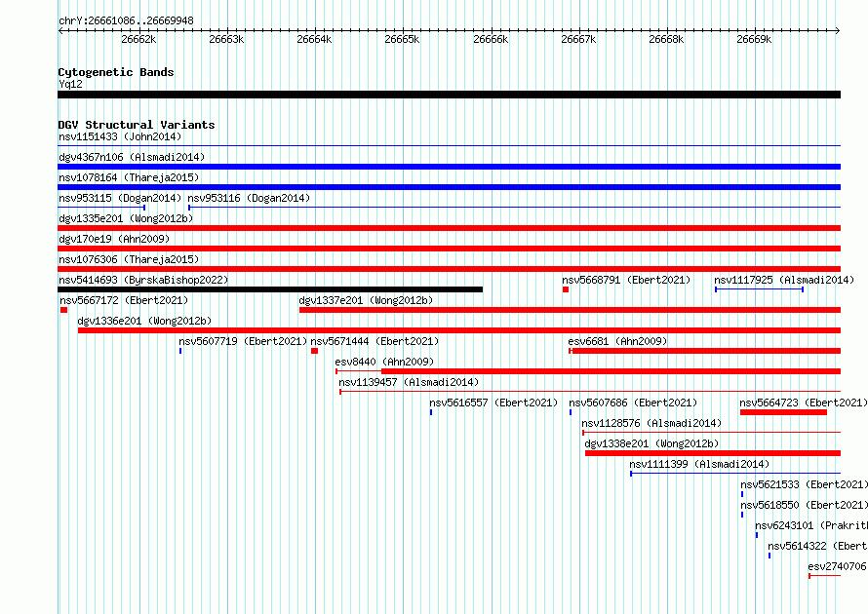Image resolution: width=868 pixels, height=614 pixels.
Task: Click the esv8440 (Ahn2009) label
Action: [x=384, y=362]
